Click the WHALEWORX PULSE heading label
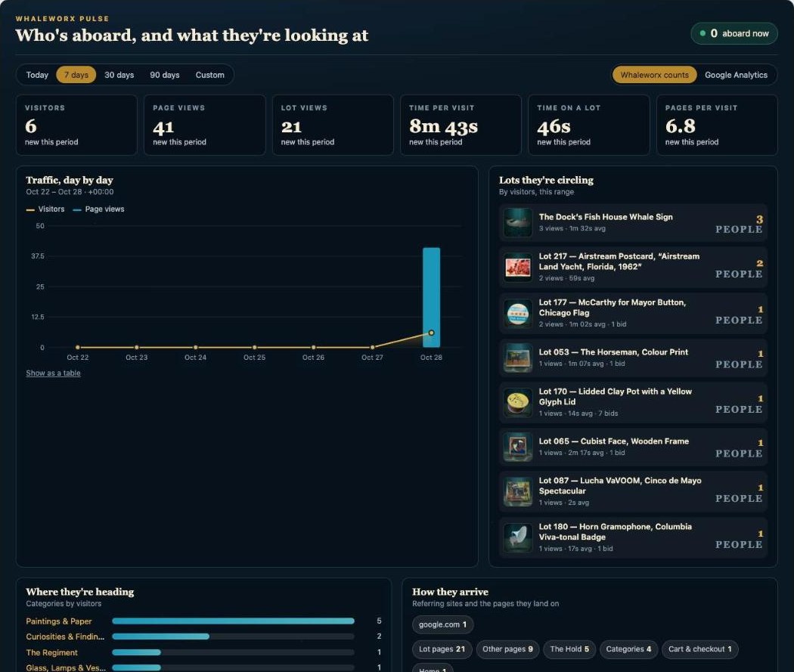This screenshot has height=672, width=794. point(62,18)
